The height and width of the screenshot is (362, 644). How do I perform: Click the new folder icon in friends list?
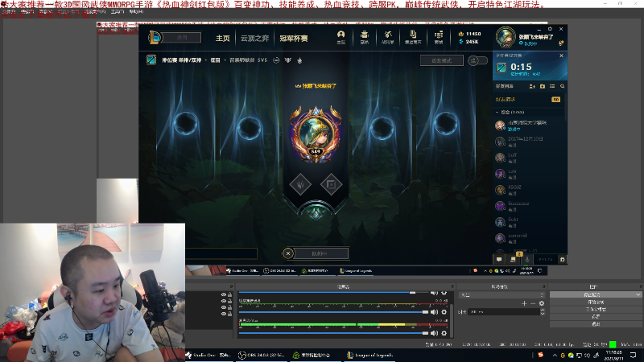tap(542, 86)
